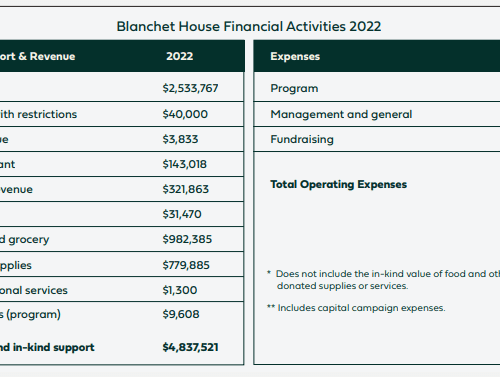Select the $3,833 value
The height and width of the screenshot is (377, 500).
pos(180,139)
